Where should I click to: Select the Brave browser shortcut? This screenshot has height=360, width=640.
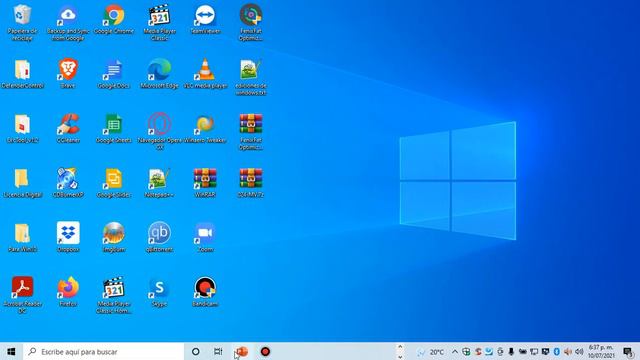[68, 74]
